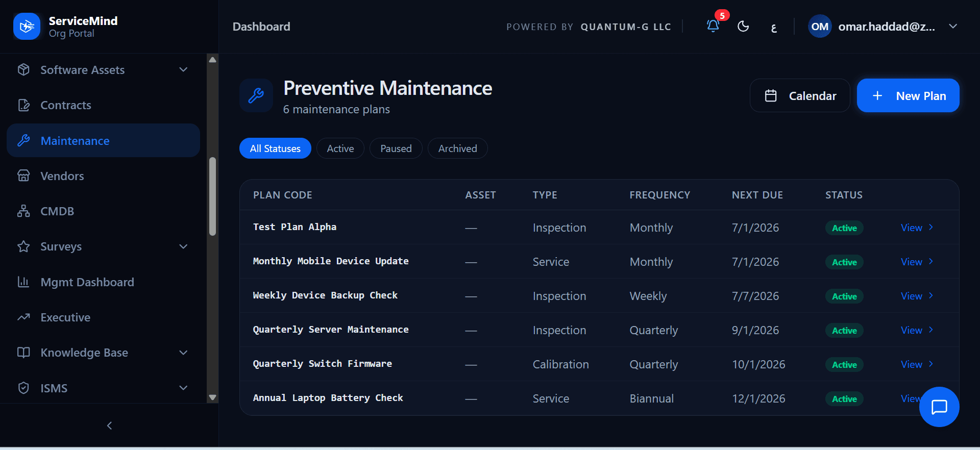The image size is (980, 450).
Task: Click ISMS shield icon
Action: coord(23,388)
